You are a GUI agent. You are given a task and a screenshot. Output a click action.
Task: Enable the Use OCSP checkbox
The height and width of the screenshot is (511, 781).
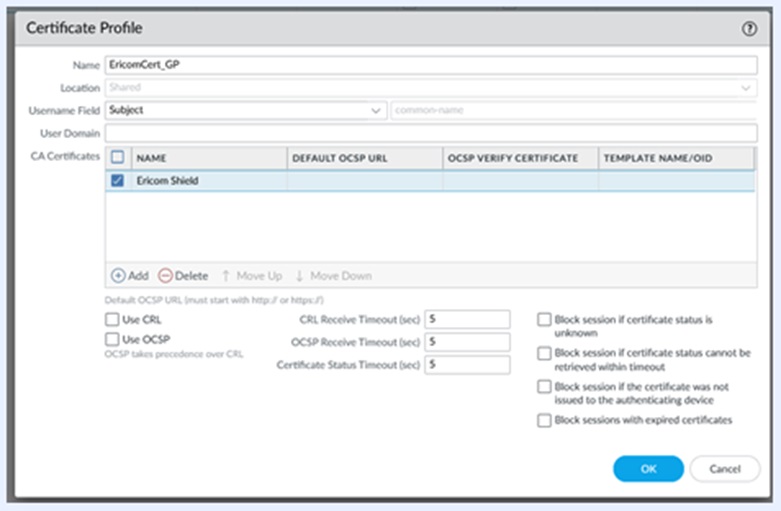click(112, 340)
